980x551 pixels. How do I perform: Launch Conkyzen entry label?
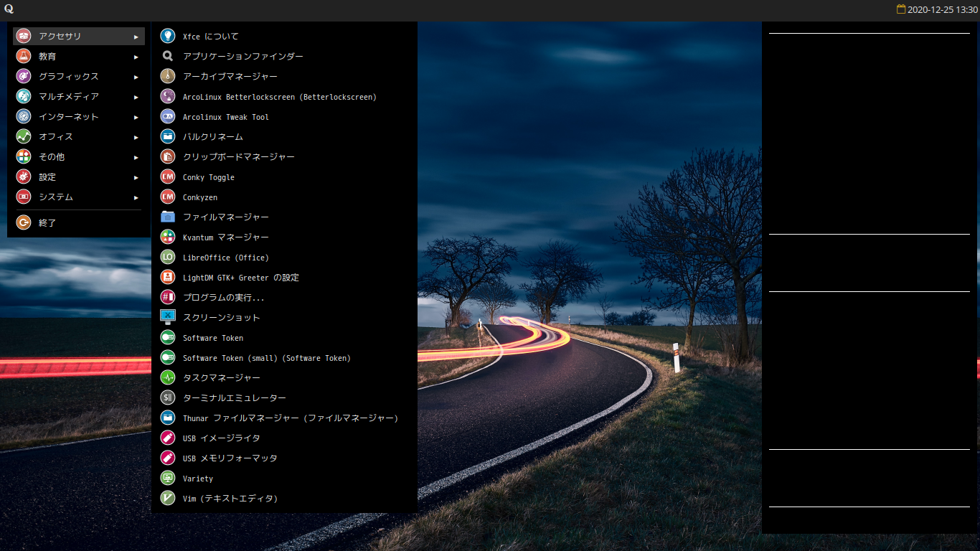(x=200, y=197)
